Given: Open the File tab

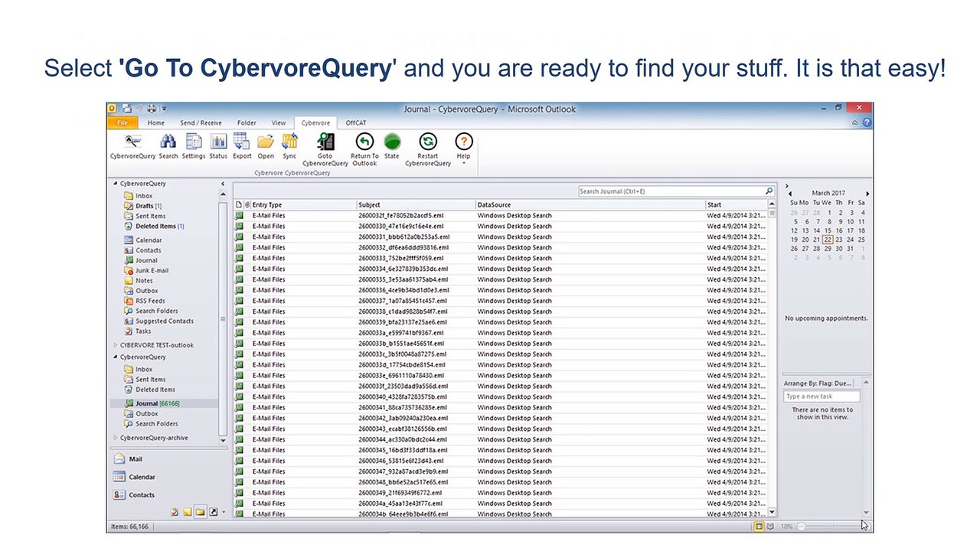Looking at the screenshot, I should [122, 122].
